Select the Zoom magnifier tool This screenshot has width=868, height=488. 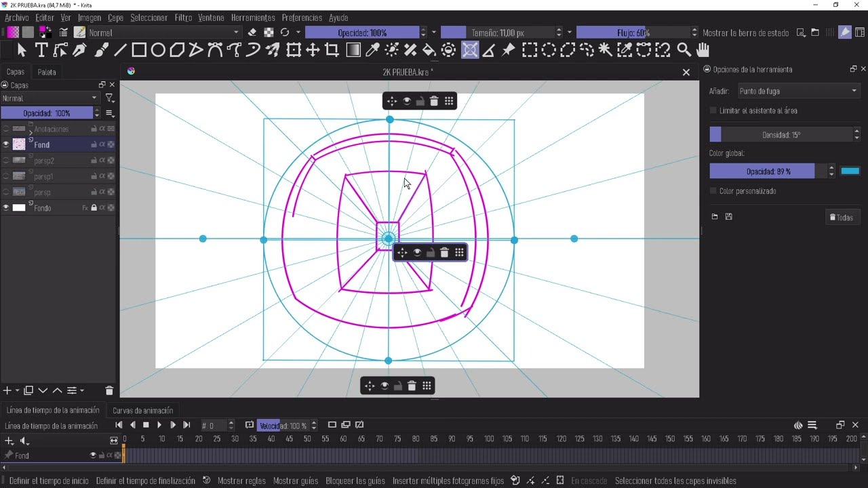[684, 49]
